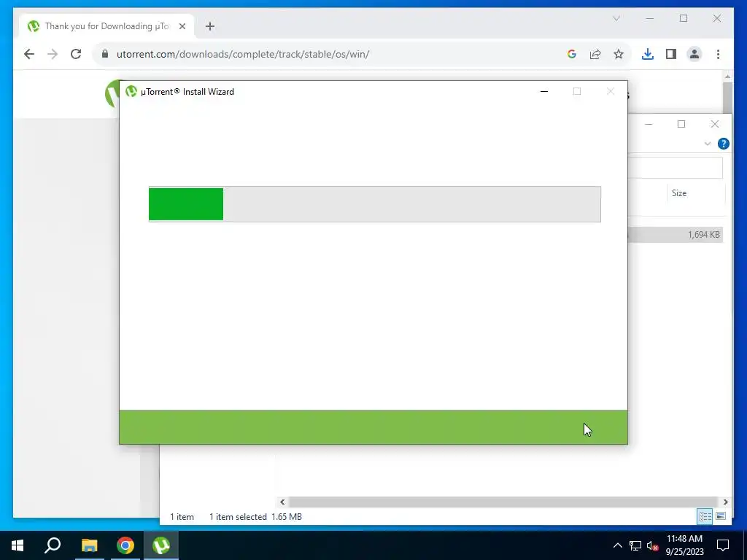The width and height of the screenshot is (747, 560).
Task: Open File Explorer from the taskbar
Action: (x=89, y=545)
